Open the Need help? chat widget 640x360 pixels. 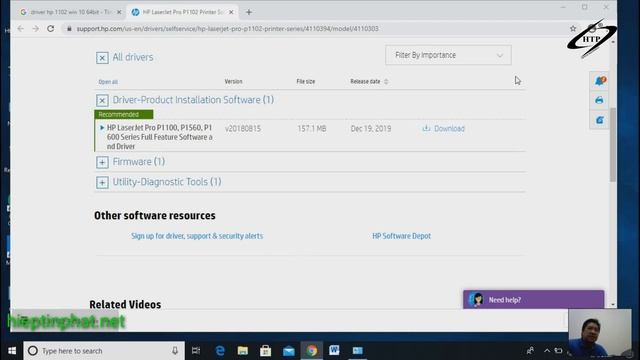pyautogui.click(x=533, y=300)
